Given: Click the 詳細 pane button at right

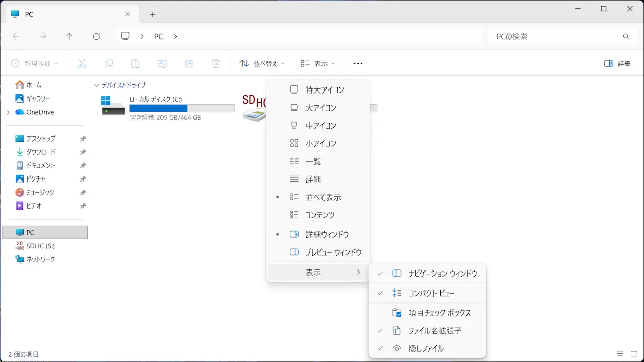Looking at the screenshot, I should 617,63.
